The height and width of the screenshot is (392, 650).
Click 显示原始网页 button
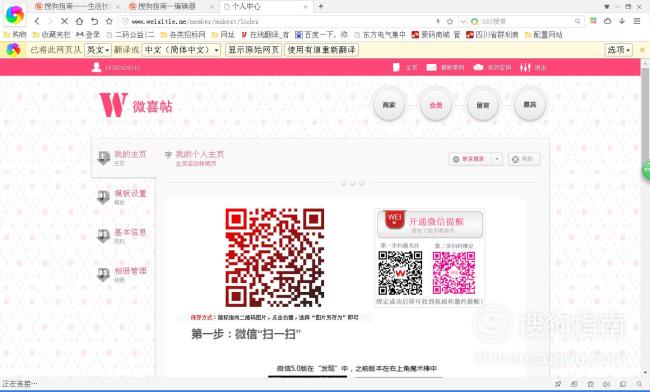253,50
